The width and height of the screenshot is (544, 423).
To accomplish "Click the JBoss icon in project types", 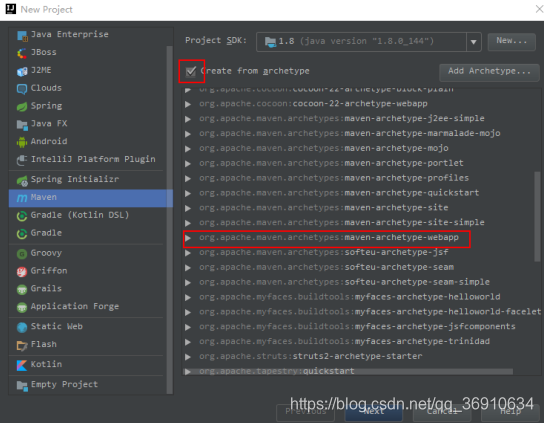I will tap(22, 53).
